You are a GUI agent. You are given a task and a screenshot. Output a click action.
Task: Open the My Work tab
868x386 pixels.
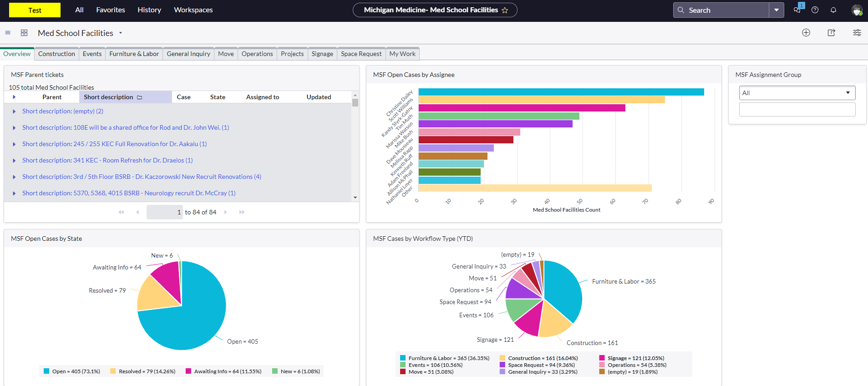(x=402, y=54)
